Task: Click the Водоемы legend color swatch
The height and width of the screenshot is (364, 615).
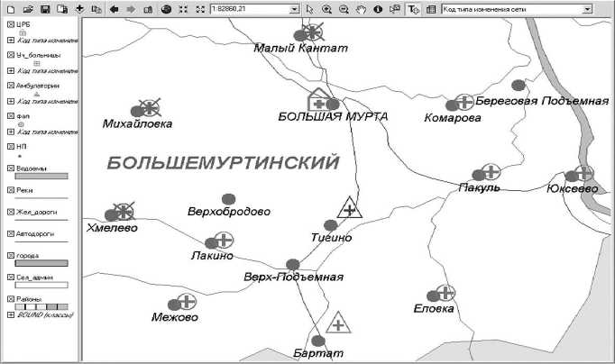Action: [41, 177]
